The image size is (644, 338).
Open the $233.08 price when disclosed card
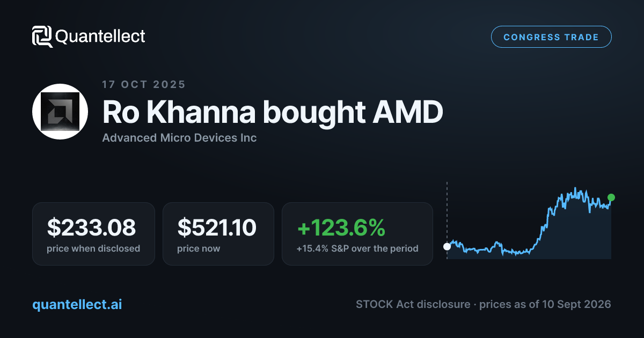[x=93, y=234]
